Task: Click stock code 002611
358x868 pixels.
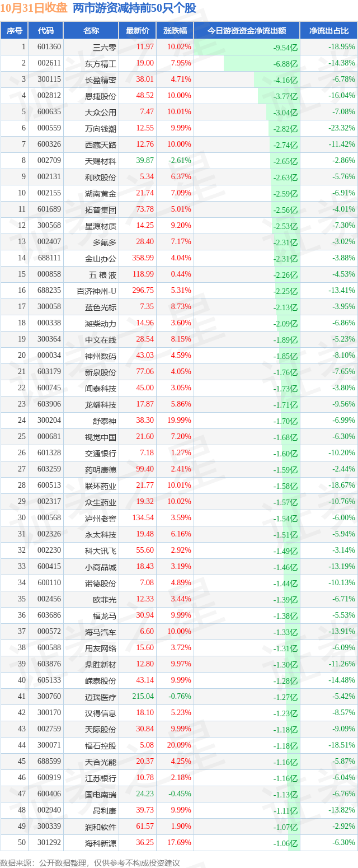Action: pos(49,63)
